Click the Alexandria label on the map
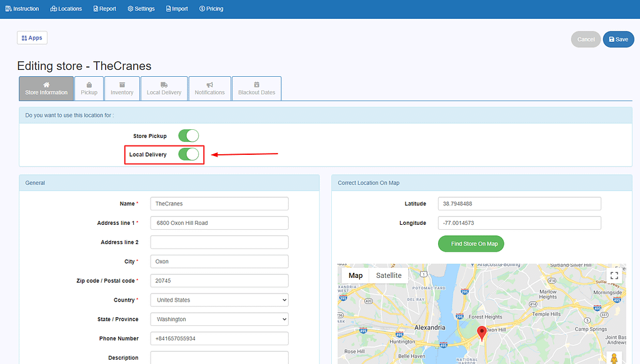640x364 pixels. click(430, 327)
